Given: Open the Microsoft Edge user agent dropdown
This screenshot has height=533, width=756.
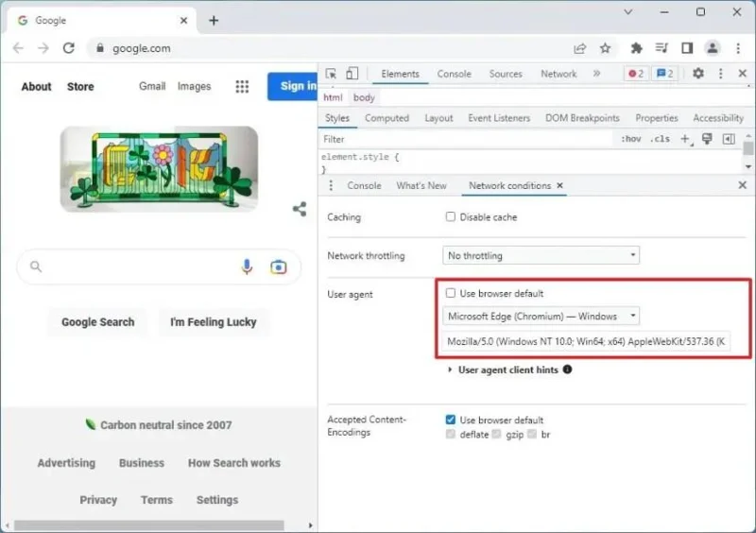Looking at the screenshot, I should [541, 316].
